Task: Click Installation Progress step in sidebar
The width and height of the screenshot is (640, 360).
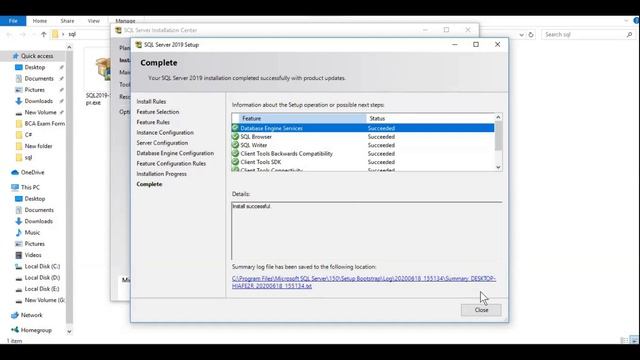Action: coord(161,174)
